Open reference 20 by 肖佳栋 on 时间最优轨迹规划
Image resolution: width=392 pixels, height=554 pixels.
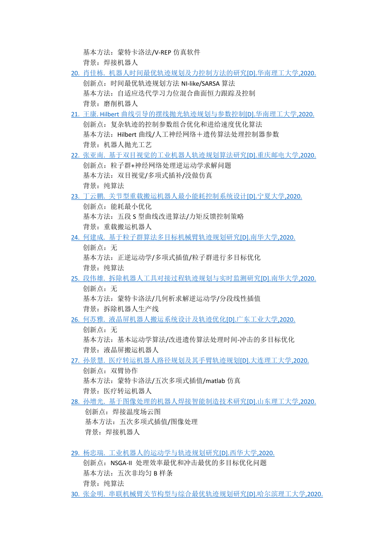194,73
